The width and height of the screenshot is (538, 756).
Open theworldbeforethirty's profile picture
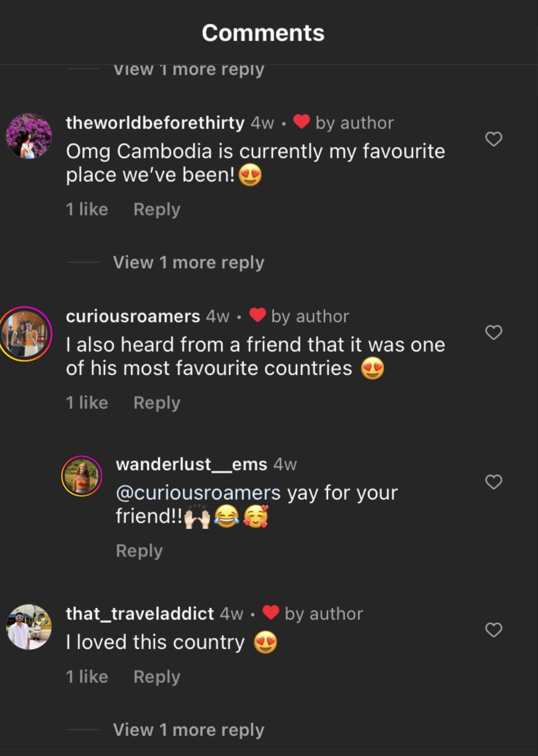pos(29,136)
